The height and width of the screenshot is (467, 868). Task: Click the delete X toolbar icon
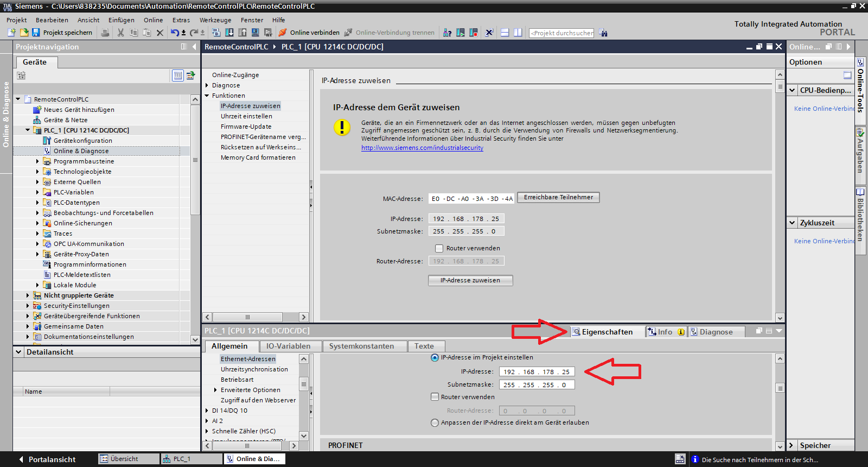coord(160,33)
